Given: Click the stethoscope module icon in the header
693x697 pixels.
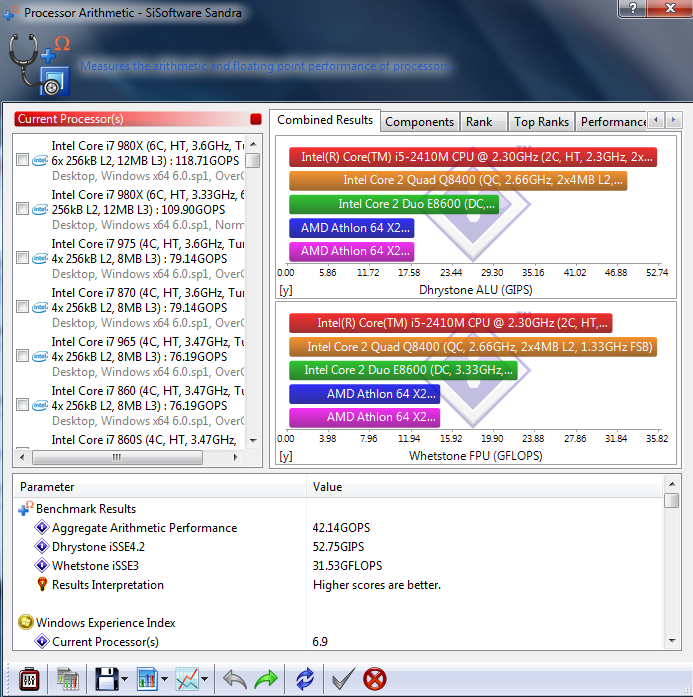Looking at the screenshot, I should click(39, 65).
